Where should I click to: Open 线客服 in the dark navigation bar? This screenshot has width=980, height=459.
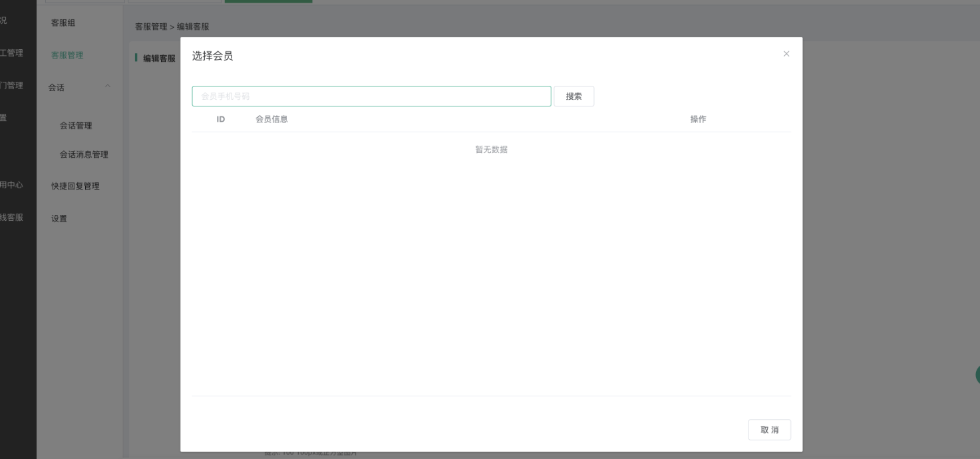(11, 218)
